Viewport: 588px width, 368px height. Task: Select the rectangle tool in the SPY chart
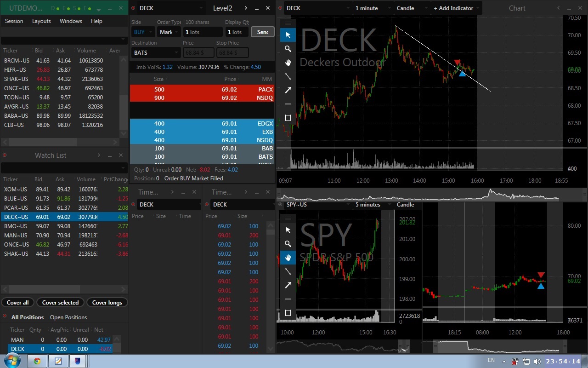click(288, 313)
